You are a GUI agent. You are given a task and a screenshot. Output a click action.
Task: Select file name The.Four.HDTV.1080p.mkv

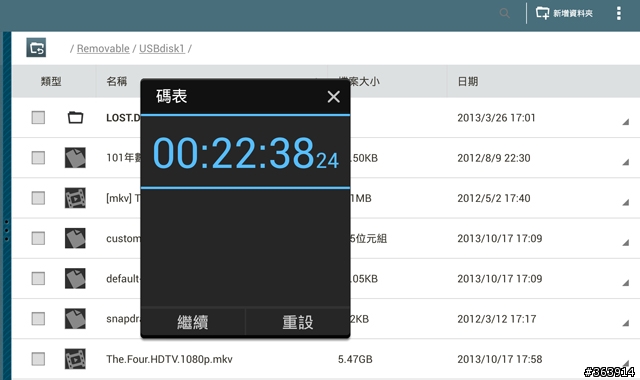click(x=169, y=359)
